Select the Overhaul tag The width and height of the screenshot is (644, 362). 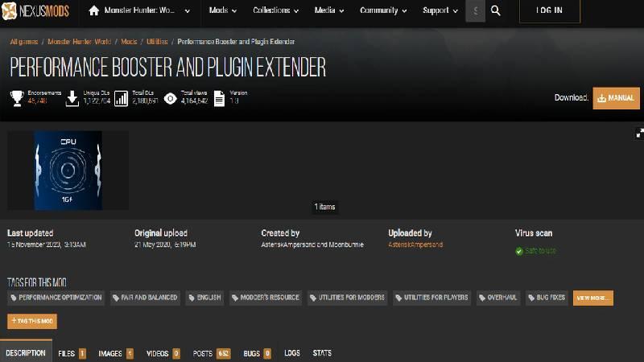(498, 298)
